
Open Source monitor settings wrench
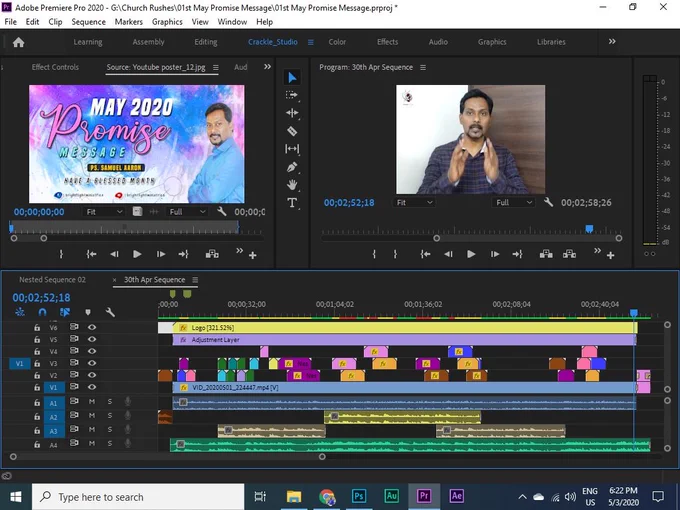point(222,212)
